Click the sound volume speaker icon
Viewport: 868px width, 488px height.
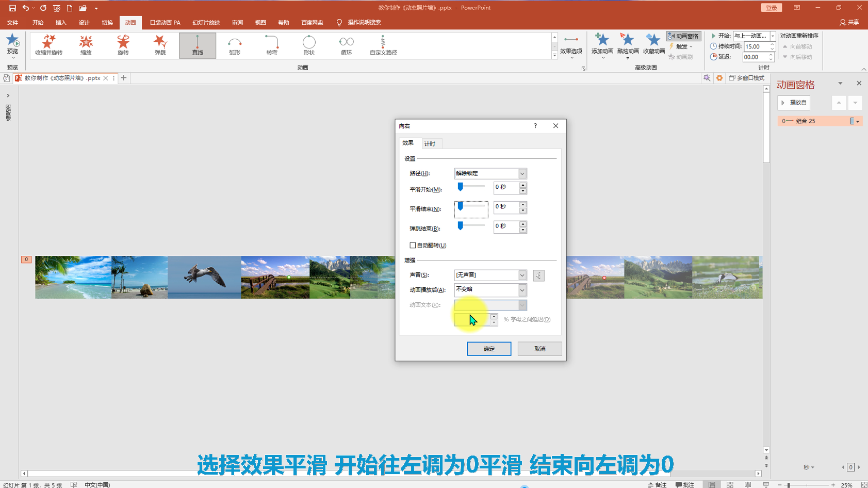[538, 275]
